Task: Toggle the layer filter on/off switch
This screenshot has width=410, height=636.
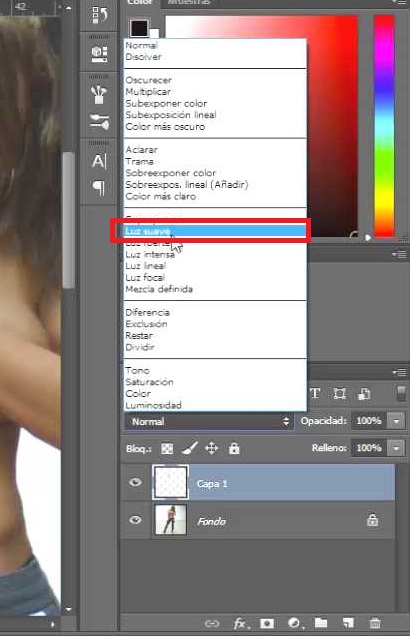Action: pos(401,393)
